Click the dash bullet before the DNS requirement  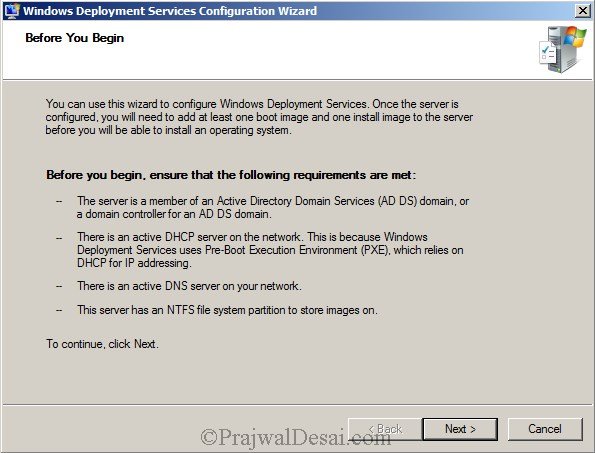[59, 286]
